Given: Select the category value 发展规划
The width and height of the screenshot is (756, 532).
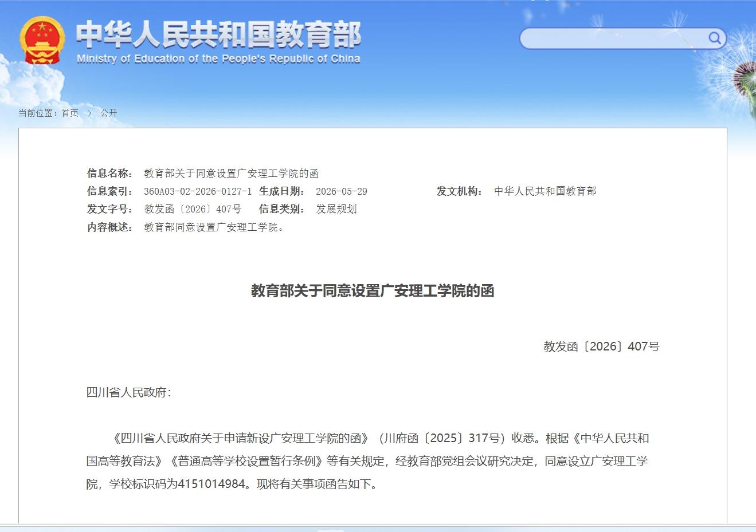Looking at the screenshot, I should [336, 209].
